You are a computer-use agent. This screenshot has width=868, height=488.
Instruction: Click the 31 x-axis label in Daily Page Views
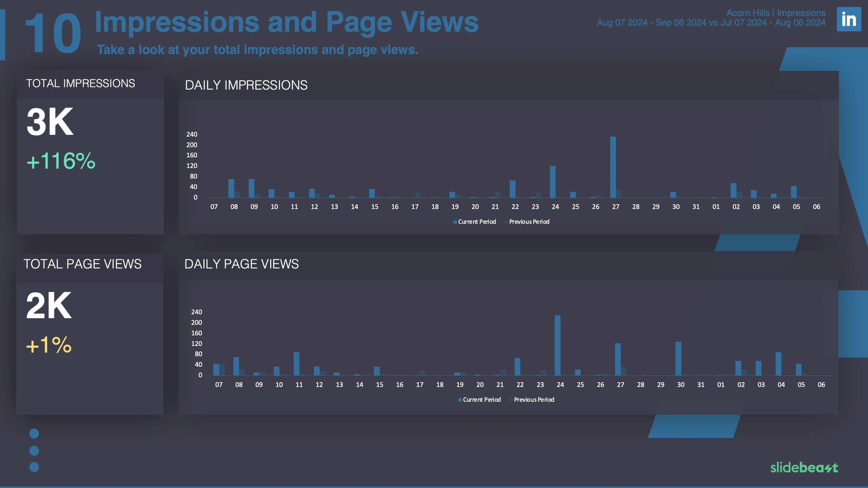coord(701,385)
